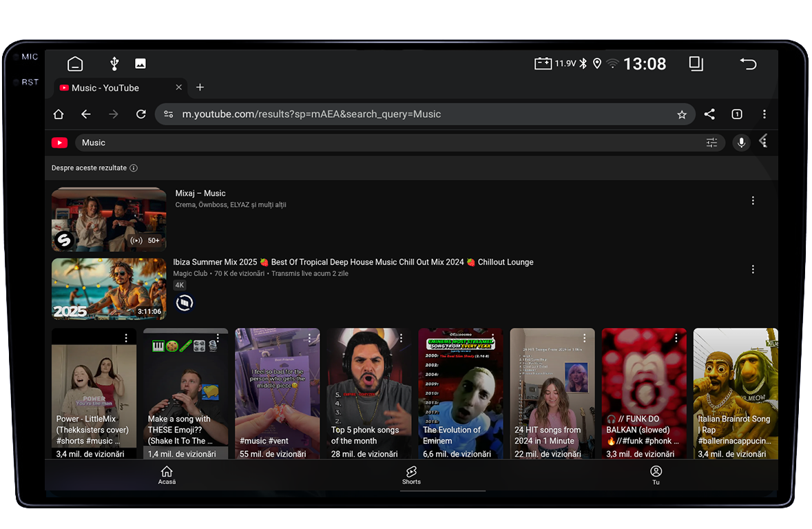The height and width of the screenshot is (529, 812).
Task: Open FUNK DO BALKAN (slowed) short
Action: tap(644, 394)
